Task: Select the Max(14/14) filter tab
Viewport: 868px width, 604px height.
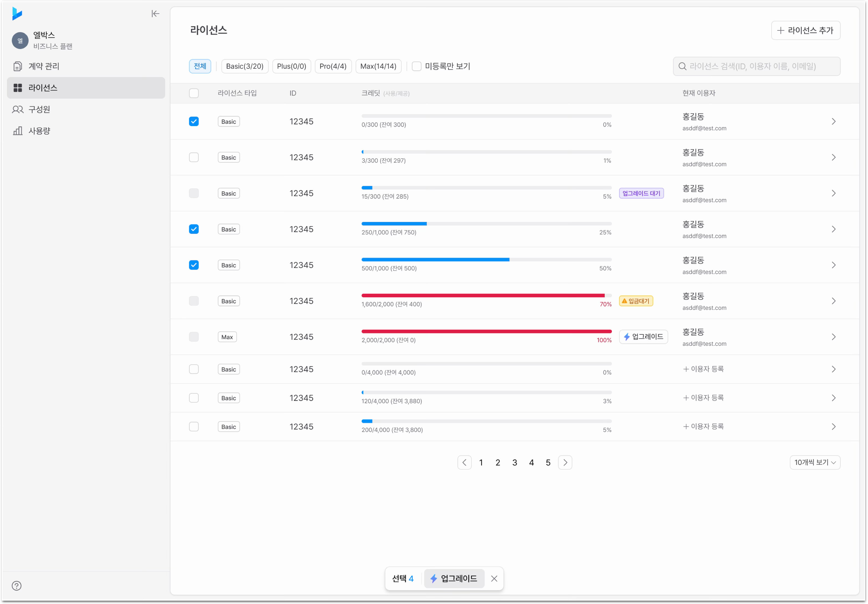Action: click(378, 66)
